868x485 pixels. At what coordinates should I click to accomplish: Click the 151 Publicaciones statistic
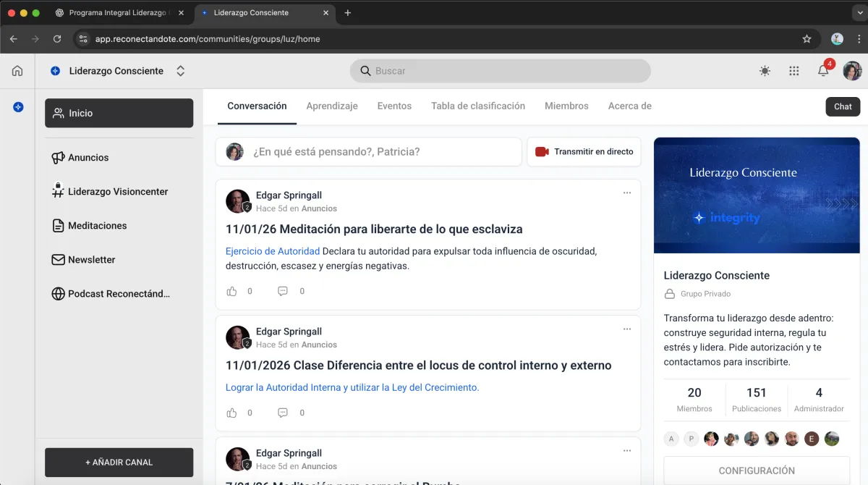click(757, 399)
